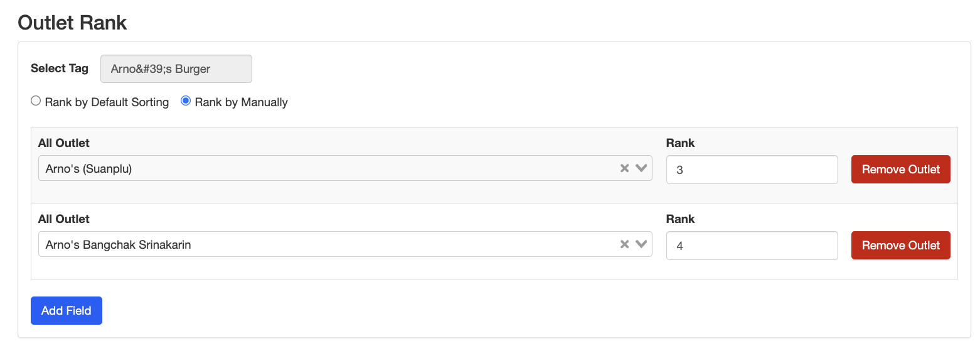Expand the Arno's (Suanplu) dropdown arrow
980x348 pixels.
tap(641, 168)
